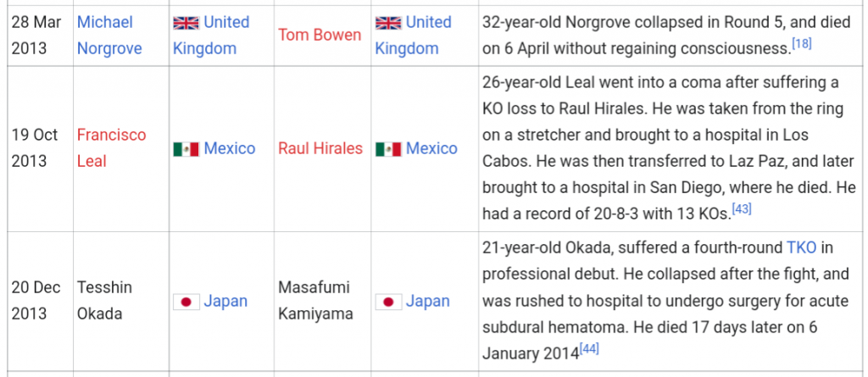Visit the Mexico link after Raul Hirales
The image size is (868, 377).
pos(431,148)
